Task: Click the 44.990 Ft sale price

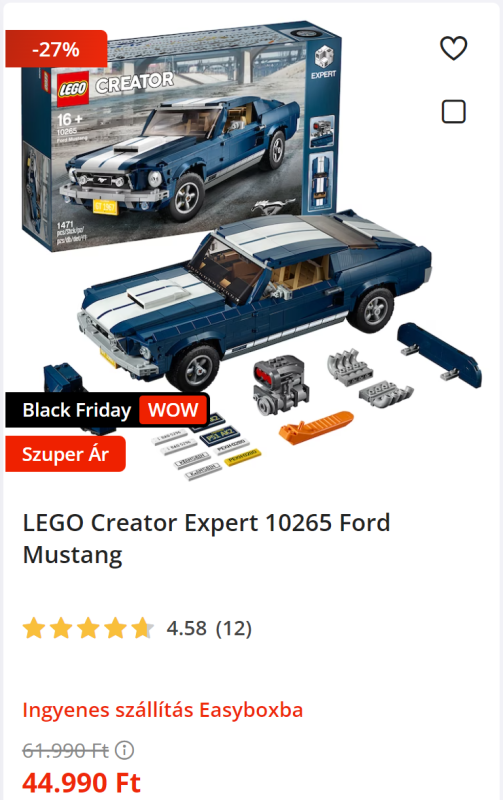Action: (x=82, y=782)
